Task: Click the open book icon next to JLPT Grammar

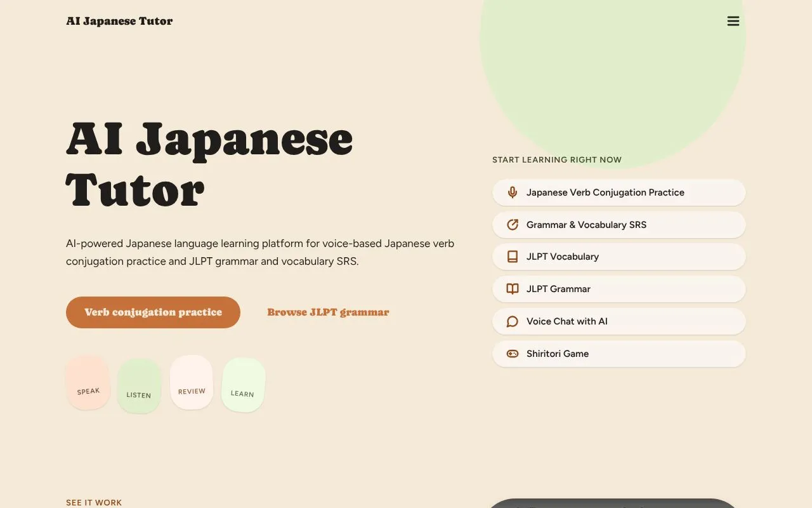Action: 513,289
